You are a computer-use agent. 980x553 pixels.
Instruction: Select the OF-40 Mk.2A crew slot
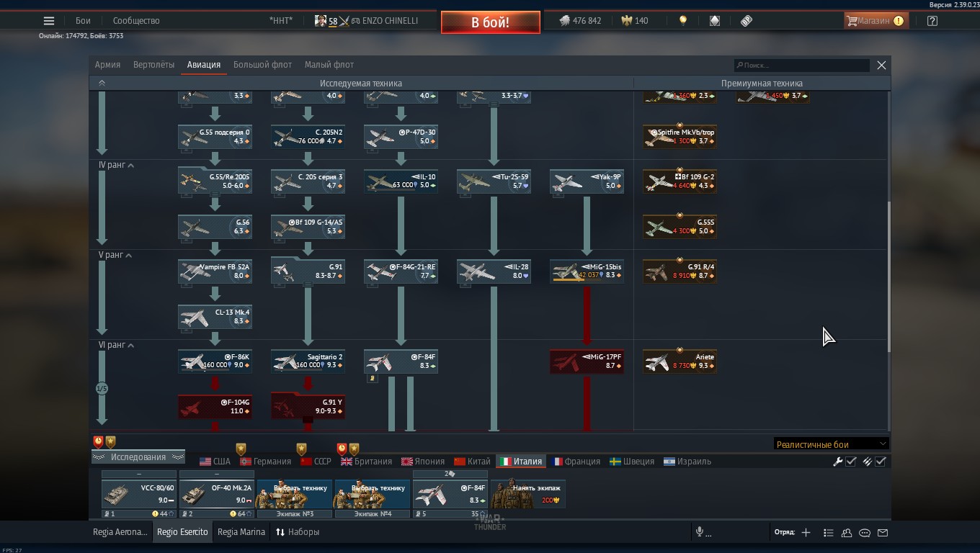[x=217, y=494]
